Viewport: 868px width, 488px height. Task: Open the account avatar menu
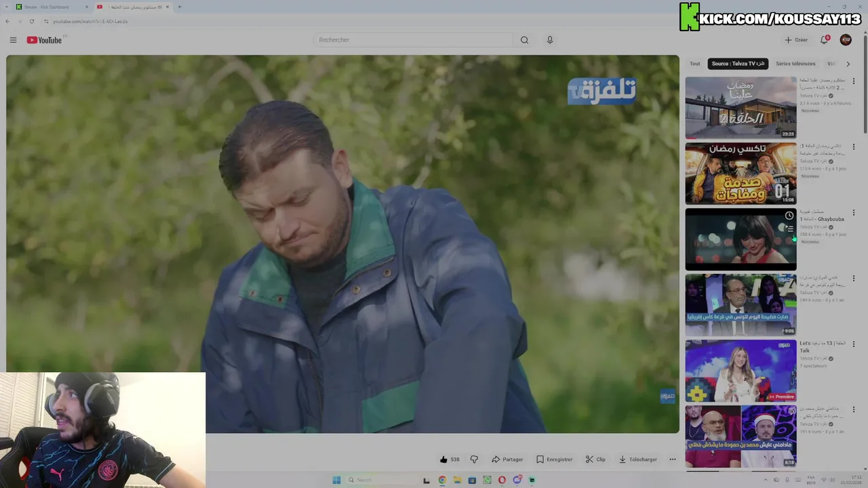coord(846,40)
